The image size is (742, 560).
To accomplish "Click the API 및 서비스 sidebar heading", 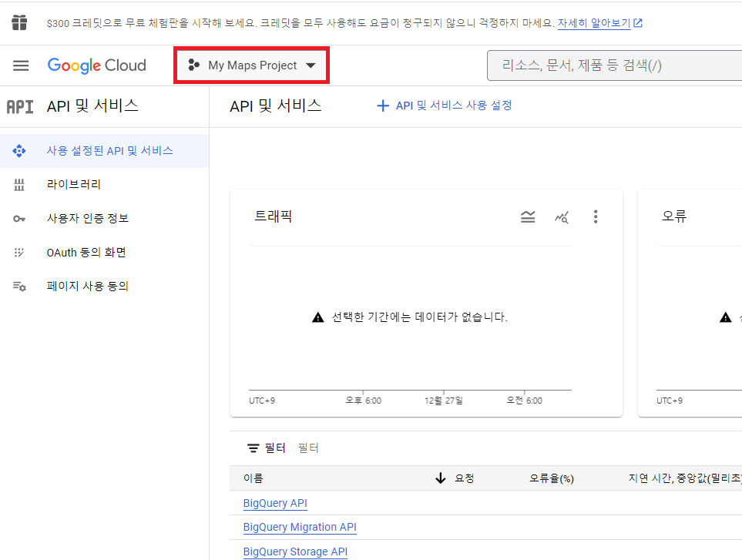I will tap(92, 106).
